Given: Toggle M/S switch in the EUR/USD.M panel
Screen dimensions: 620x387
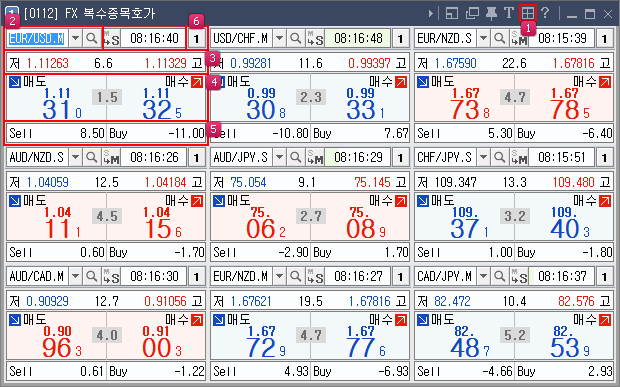Looking at the screenshot, I should (111, 38).
